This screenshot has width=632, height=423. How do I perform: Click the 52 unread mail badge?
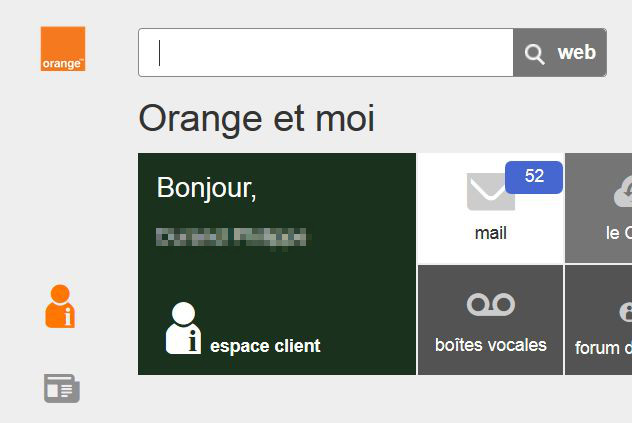[x=534, y=177]
